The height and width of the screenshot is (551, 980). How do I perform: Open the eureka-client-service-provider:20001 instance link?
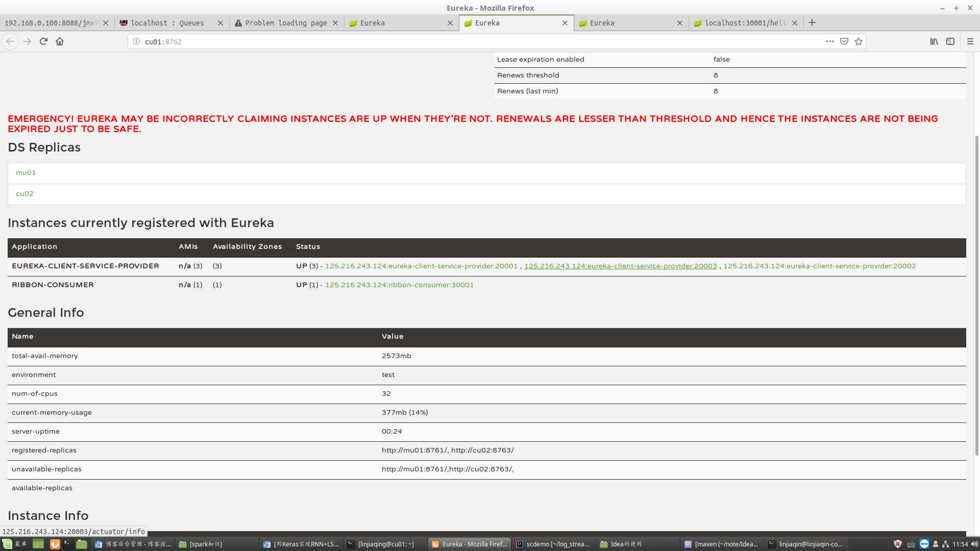[421, 266]
